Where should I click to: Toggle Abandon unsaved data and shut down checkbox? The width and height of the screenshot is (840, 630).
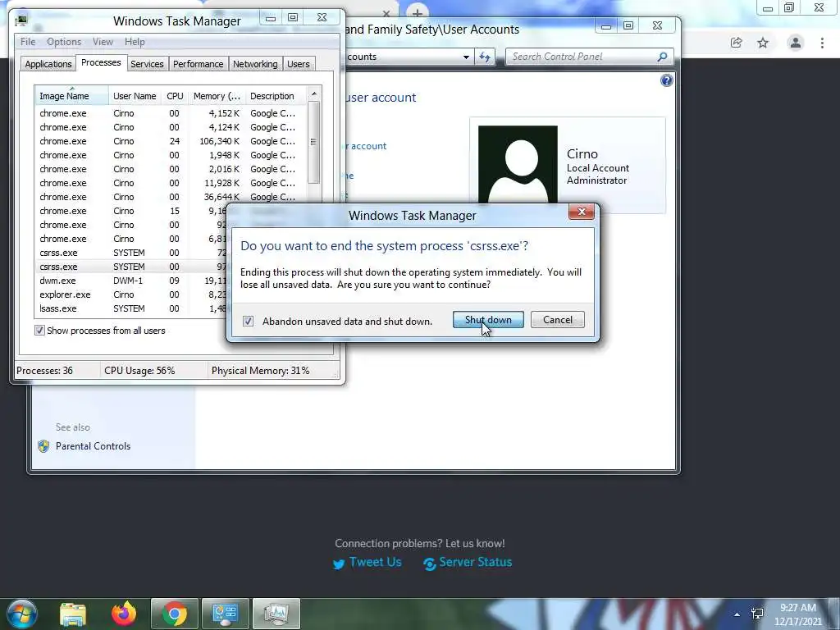click(248, 321)
